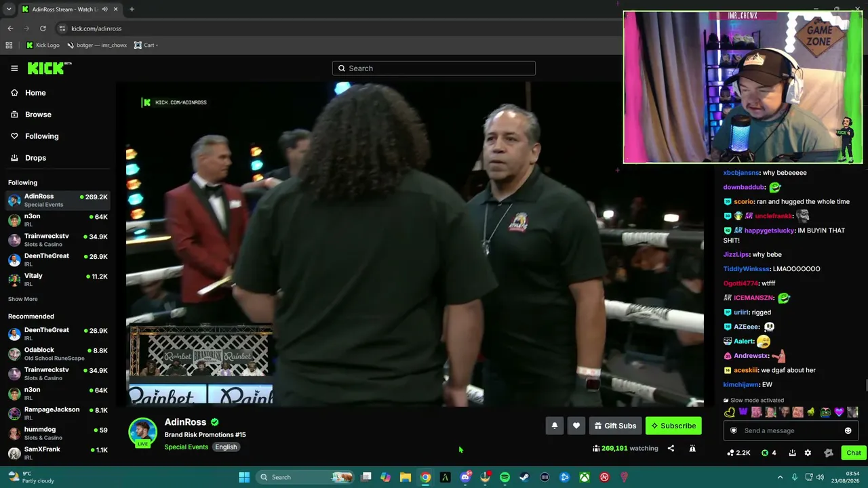Click the Kick search field
The width and height of the screenshot is (868, 488).
pos(434,68)
